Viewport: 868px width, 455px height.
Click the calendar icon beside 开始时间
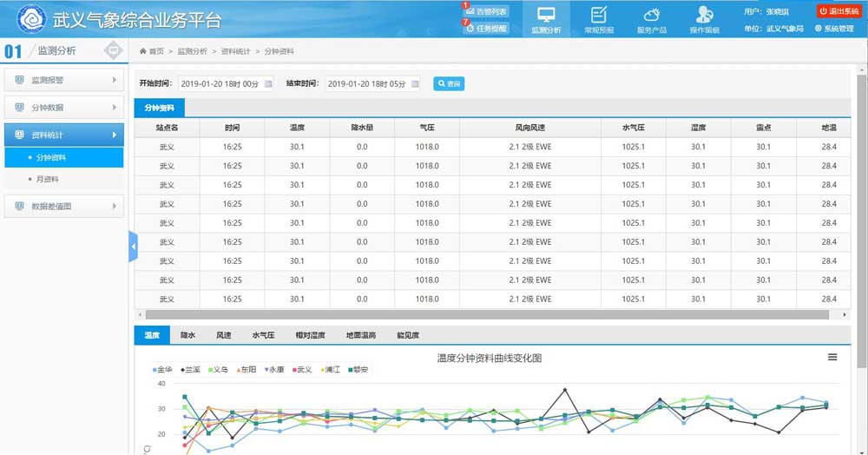coord(267,83)
